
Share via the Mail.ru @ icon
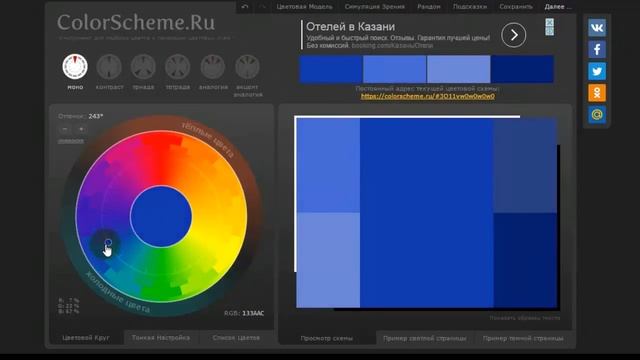tap(597, 115)
